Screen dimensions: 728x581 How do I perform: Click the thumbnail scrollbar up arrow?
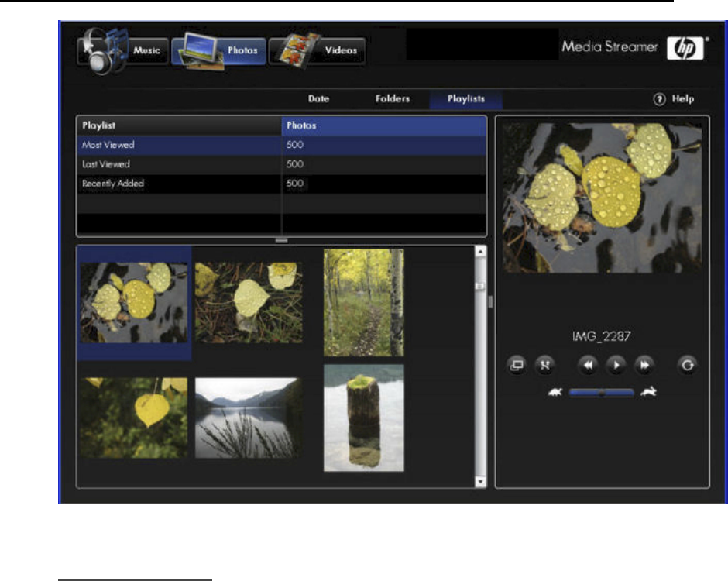(x=480, y=252)
